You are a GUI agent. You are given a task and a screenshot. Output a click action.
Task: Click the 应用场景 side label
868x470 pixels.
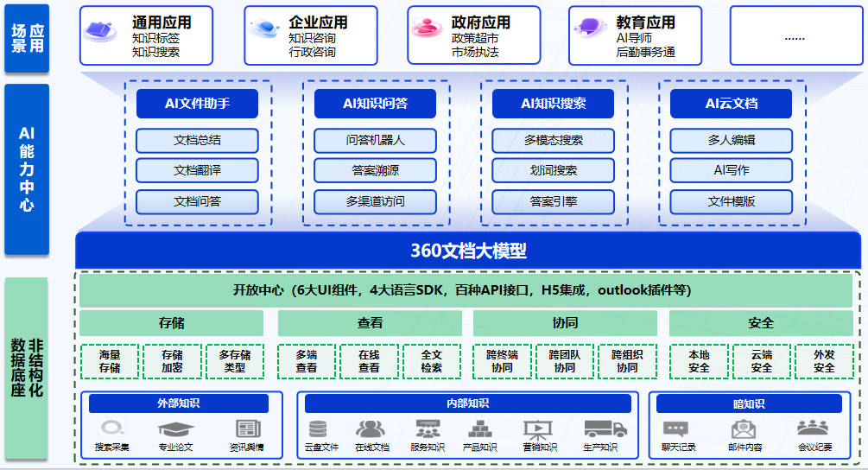click(27, 38)
